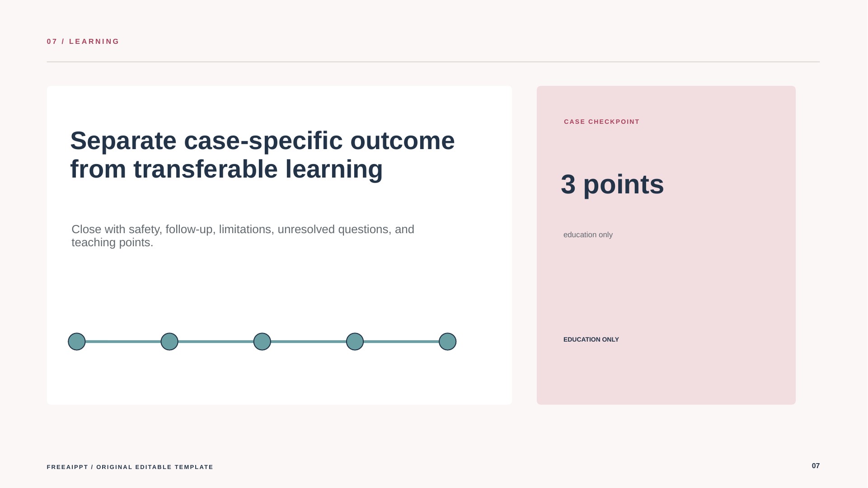Click the footer "FREEAIPPT / ORIGINAL EDITABLE TEMPLATE"
This screenshot has height=488, width=868.
[130, 467]
